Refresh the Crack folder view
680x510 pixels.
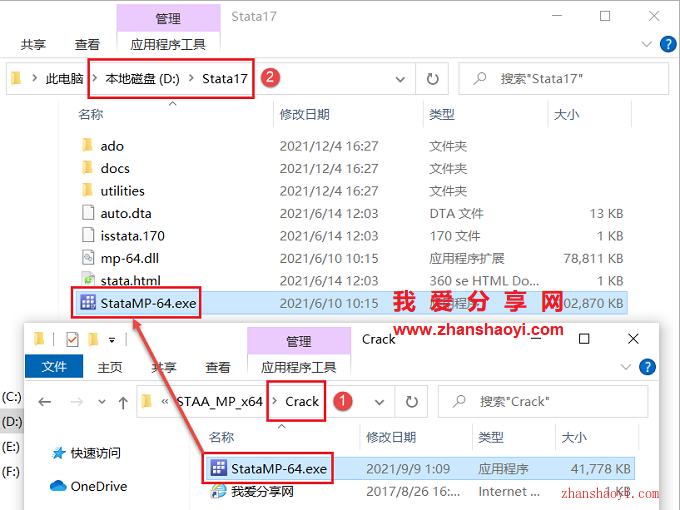pyautogui.click(x=411, y=402)
